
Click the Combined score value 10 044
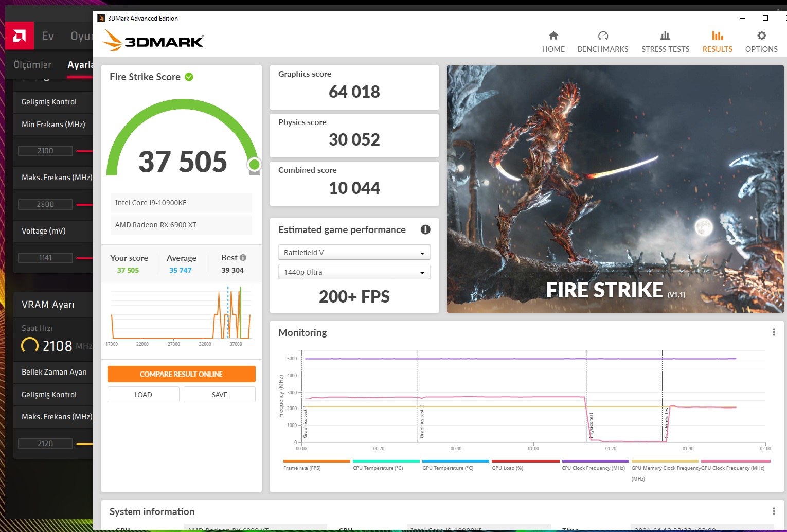(x=354, y=188)
